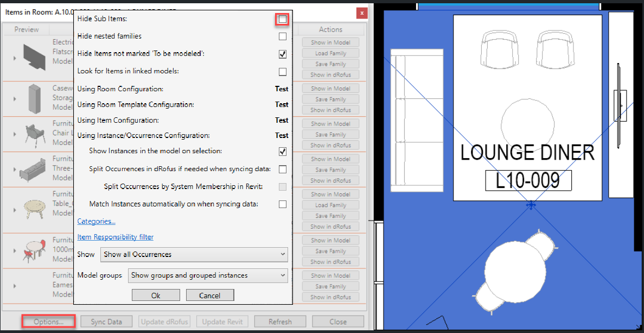
Task: Enable the Hide Sub Items checkbox
Action: pyautogui.click(x=282, y=19)
